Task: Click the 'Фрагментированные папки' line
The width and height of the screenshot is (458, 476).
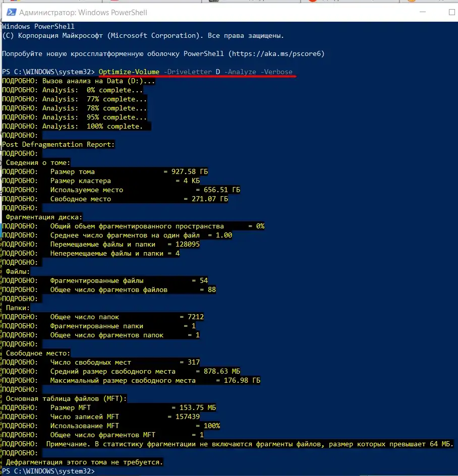Action: [x=99, y=326]
